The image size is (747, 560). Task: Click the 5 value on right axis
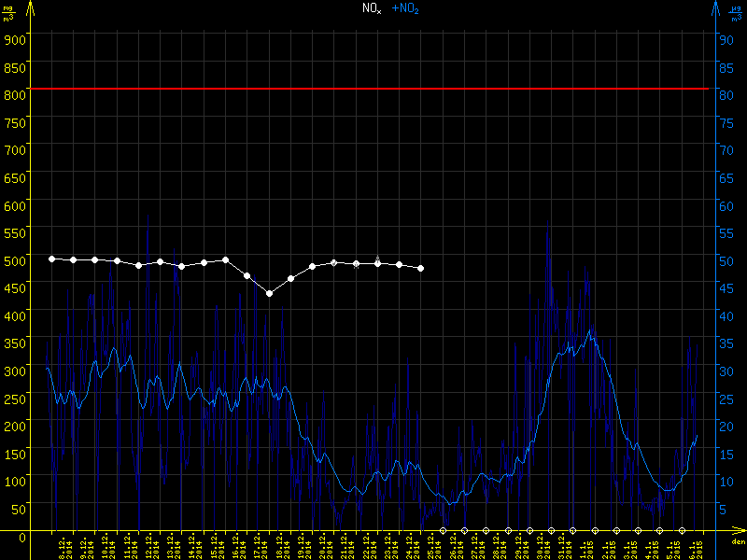click(x=722, y=510)
